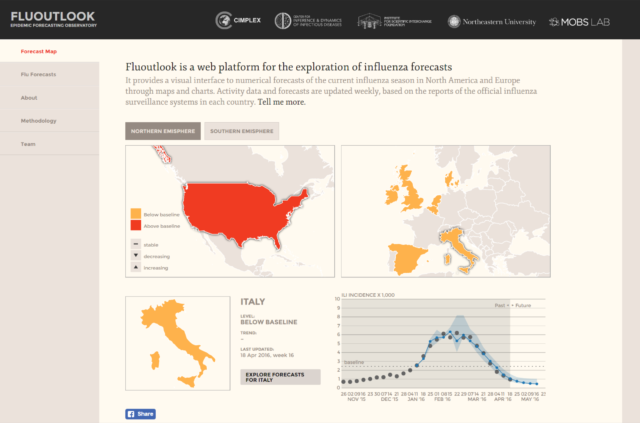Select Denmark on the Europe map
Viewport: 640px width, 423px height.
click(451, 180)
